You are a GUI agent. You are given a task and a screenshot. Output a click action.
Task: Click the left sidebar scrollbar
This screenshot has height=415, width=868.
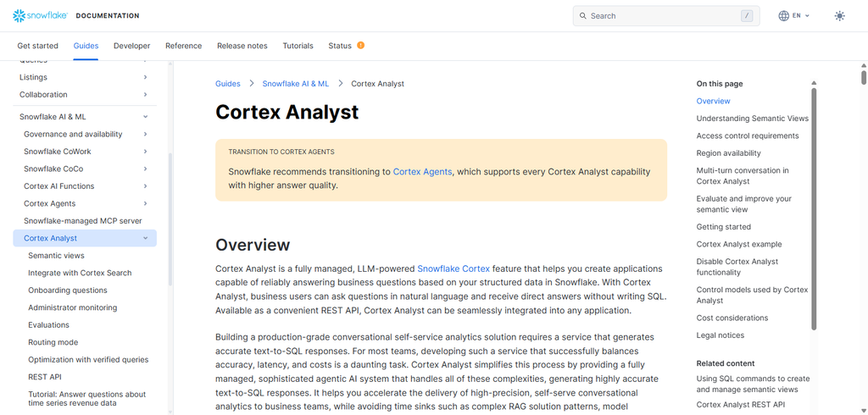(x=170, y=219)
